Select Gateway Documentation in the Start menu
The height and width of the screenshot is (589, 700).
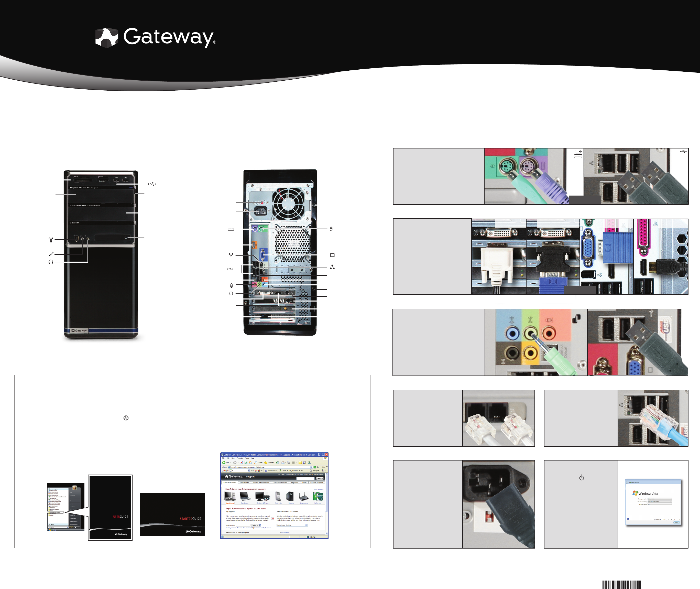point(55,512)
